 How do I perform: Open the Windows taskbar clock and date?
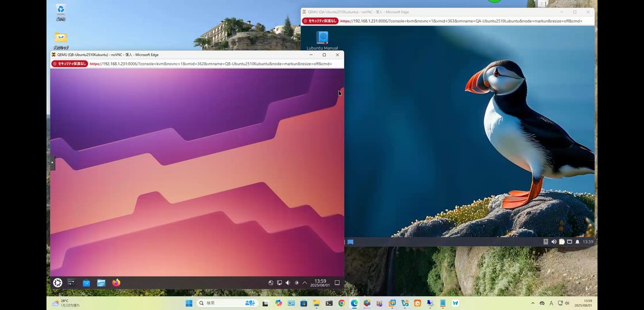[x=583, y=303]
